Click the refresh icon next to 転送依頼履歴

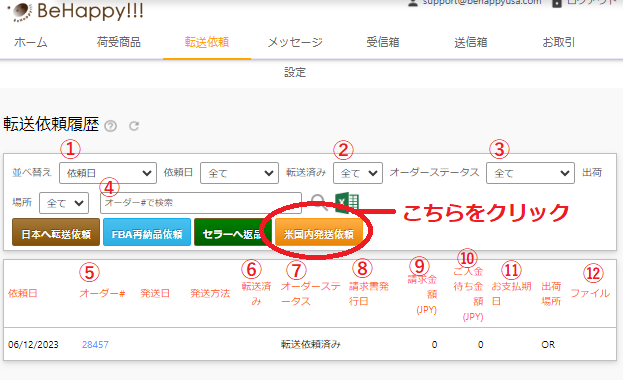pyautogui.click(x=134, y=126)
